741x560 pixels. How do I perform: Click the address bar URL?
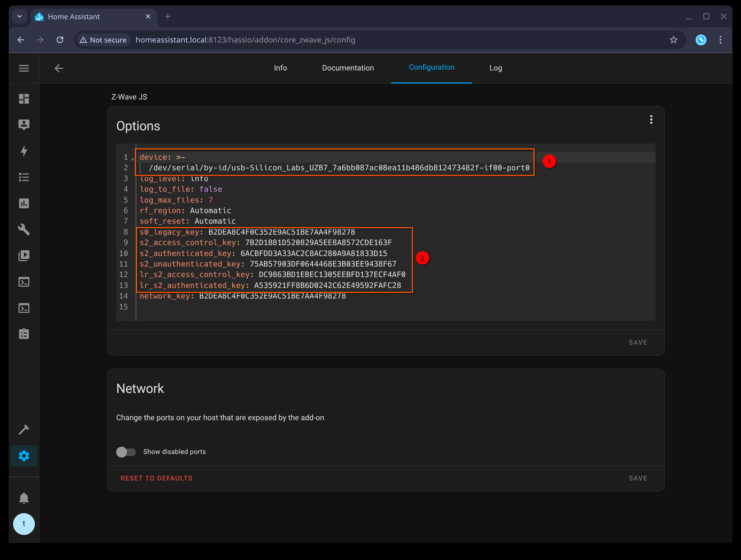[x=245, y=40]
